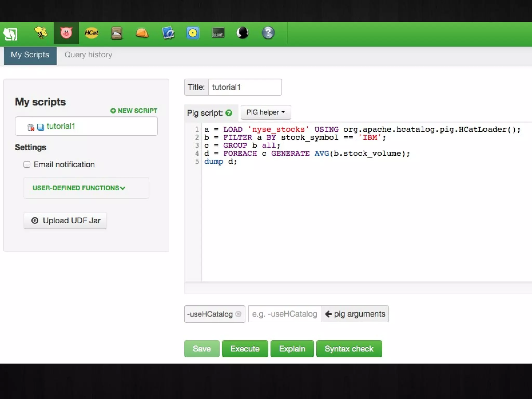This screenshot has width=532, height=399.
Task: Delete tutorial1 using the trash icon
Action: pos(31,127)
